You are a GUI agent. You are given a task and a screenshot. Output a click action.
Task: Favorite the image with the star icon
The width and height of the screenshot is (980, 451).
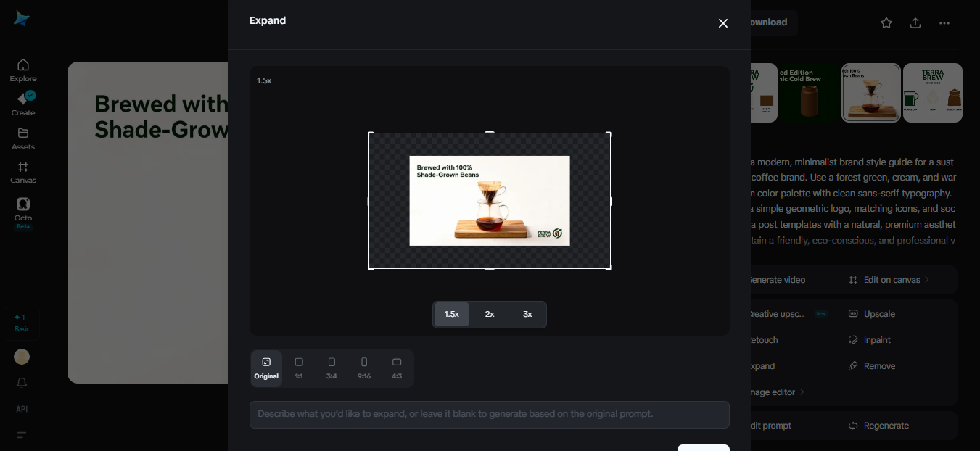[x=886, y=23]
